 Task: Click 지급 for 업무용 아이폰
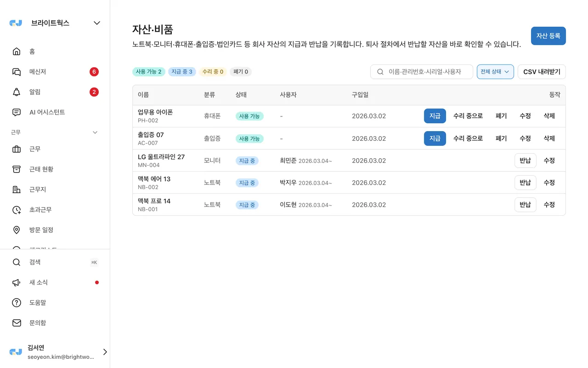435,116
